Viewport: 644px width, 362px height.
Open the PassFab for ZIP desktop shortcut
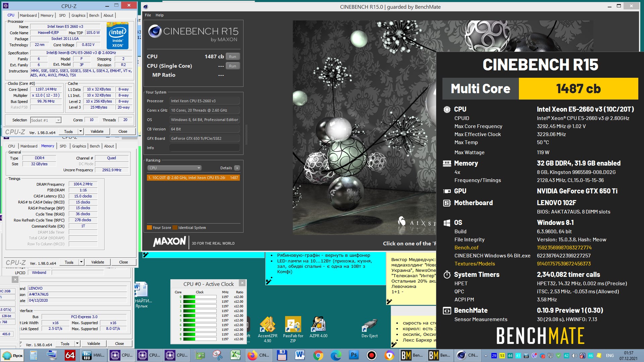pos(293,330)
